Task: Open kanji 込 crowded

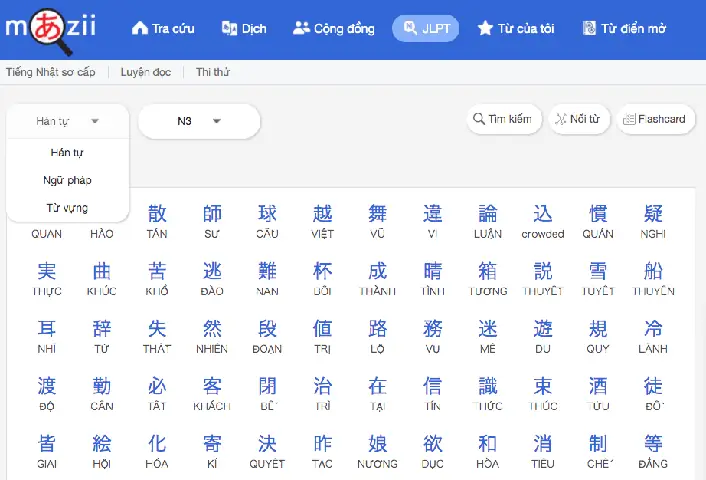Action: point(543,221)
